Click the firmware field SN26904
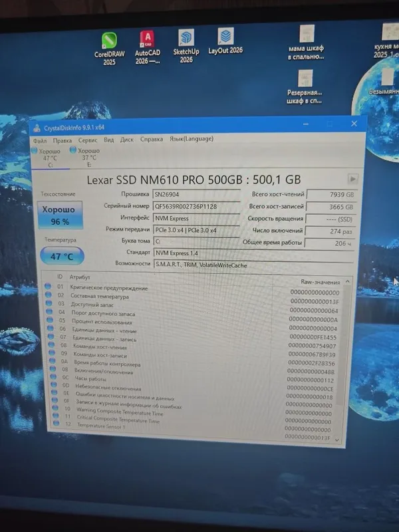 pos(196,195)
